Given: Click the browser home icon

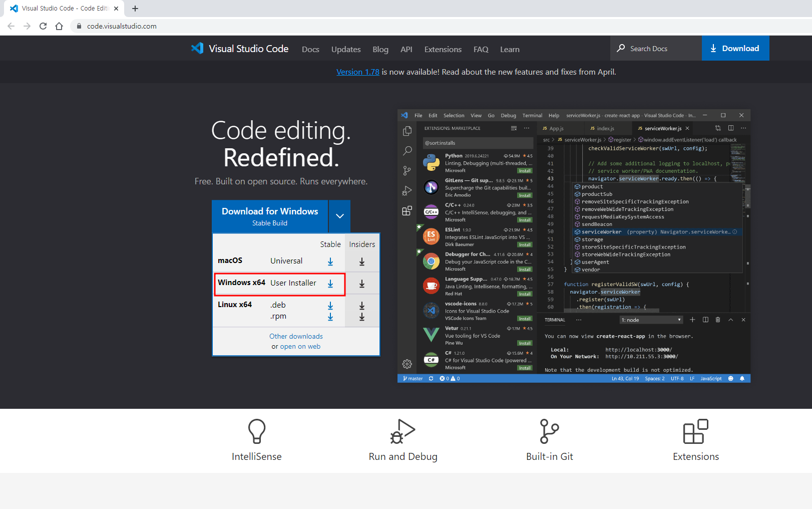Looking at the screenshot, I should (59, 26).
